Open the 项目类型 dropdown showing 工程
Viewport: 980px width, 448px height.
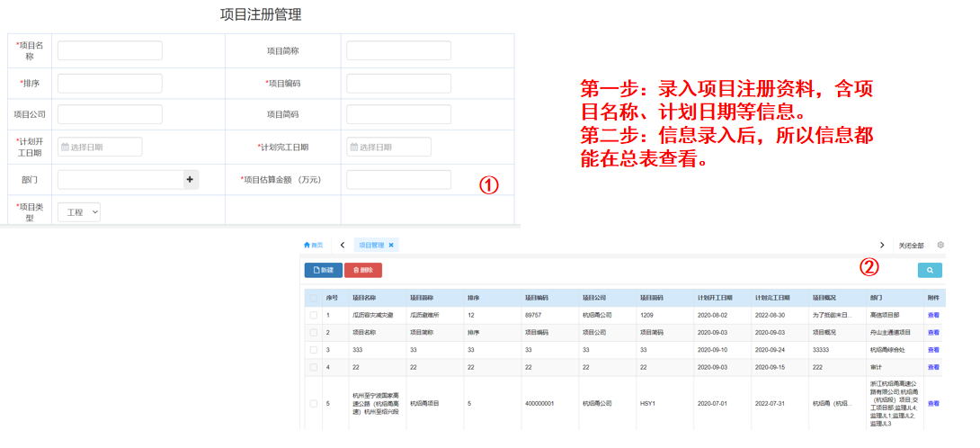click(x=79, y=212)
